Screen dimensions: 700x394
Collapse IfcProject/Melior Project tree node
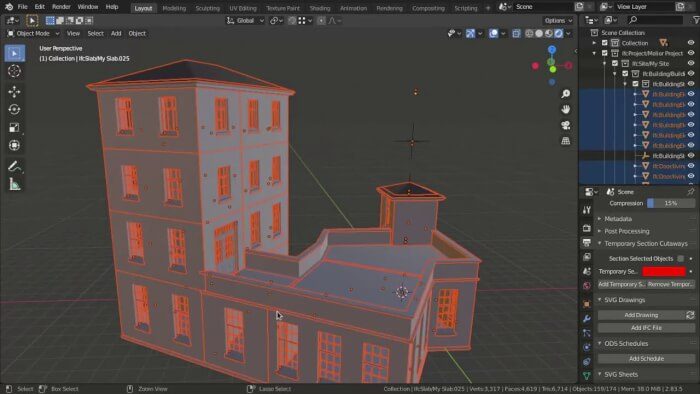[594, 53]
